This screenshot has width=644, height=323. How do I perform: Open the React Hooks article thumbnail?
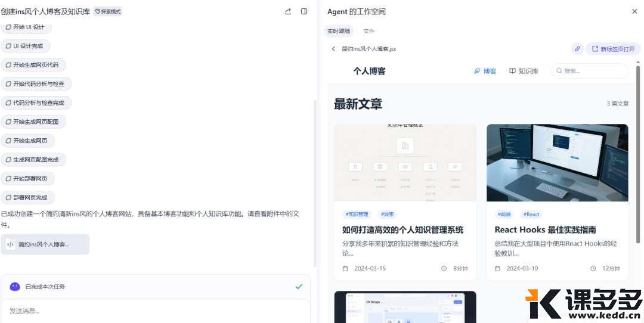(x=558, y=163)
